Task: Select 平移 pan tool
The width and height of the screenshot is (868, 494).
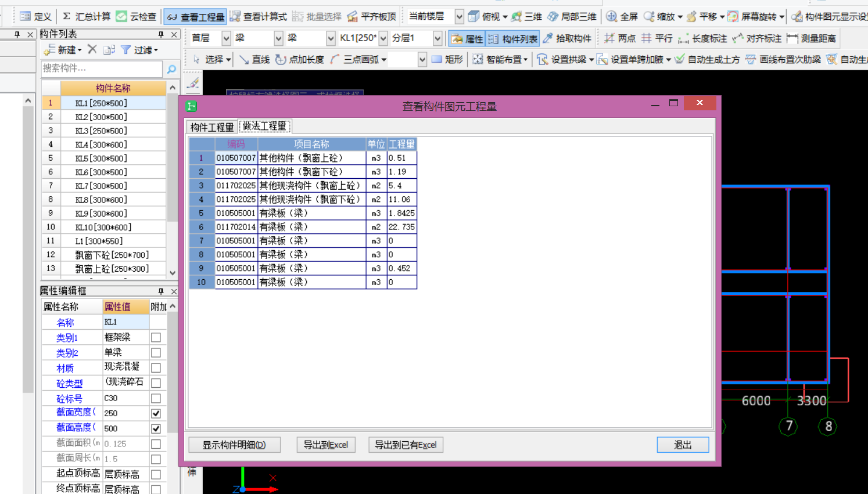Action: 702,16
